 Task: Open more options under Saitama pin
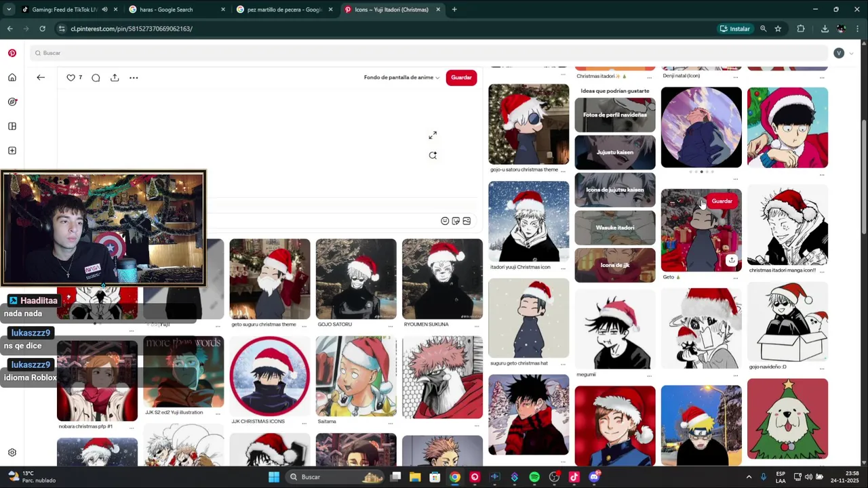(x=390, y=424)
